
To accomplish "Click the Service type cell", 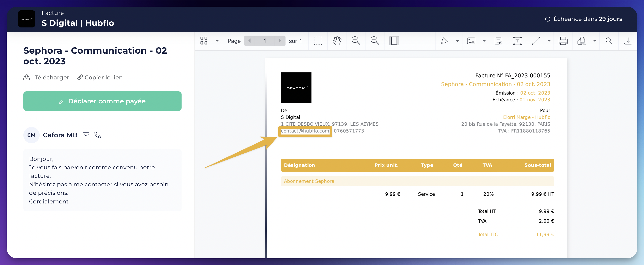I will point(426,194).
